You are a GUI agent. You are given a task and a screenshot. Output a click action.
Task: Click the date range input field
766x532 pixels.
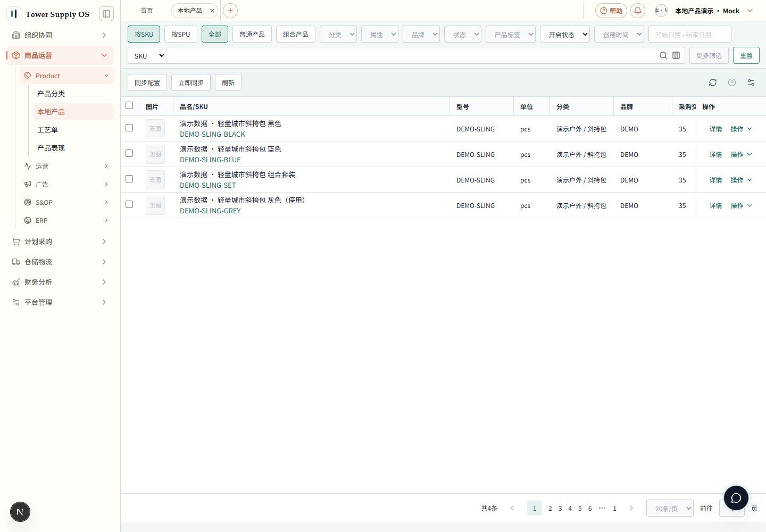pyautogui.click(x=689, y=34)
